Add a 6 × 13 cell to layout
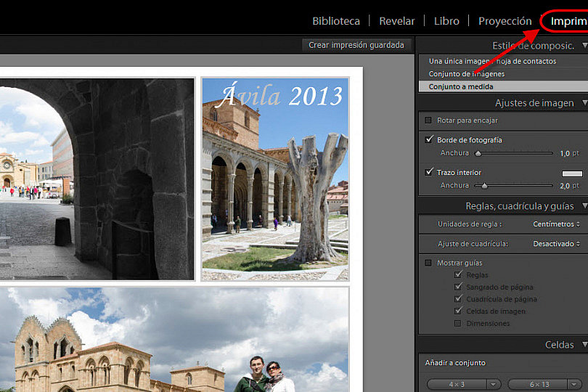588x392 pixels. click(537, 385)
